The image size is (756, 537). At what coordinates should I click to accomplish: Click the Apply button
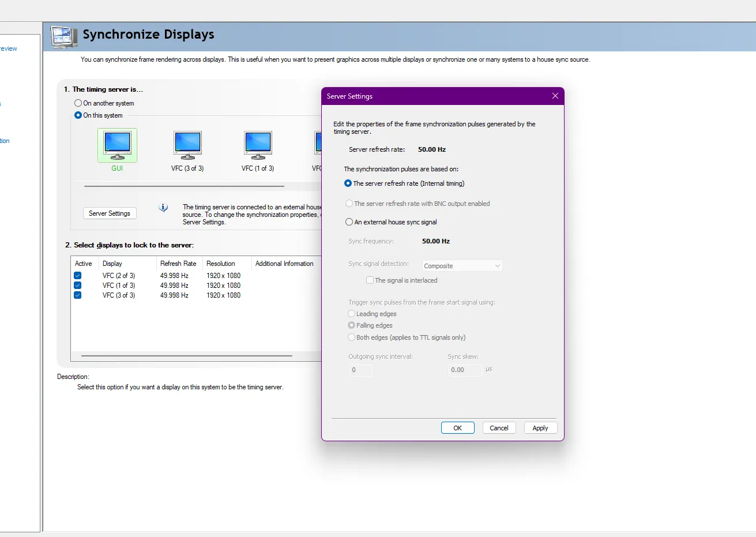pyautogui.click(x=540, y=428)
